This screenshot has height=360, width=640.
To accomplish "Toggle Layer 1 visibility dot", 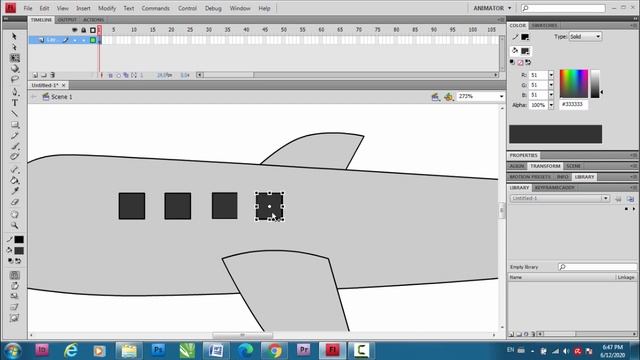I will pyautogui.click(x=75, y=40).
